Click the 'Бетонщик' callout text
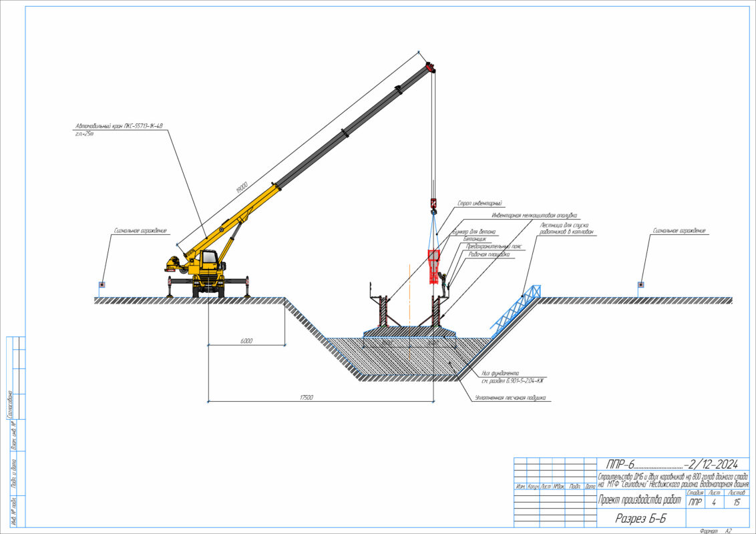 click(x=475, y=239)
